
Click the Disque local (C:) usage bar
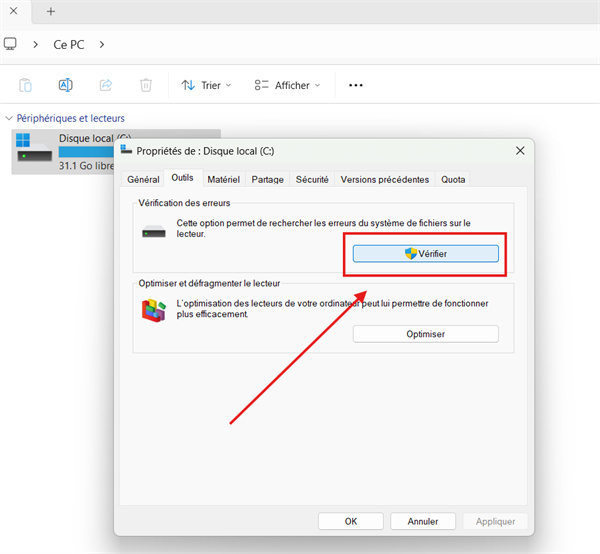pos(86,152)
